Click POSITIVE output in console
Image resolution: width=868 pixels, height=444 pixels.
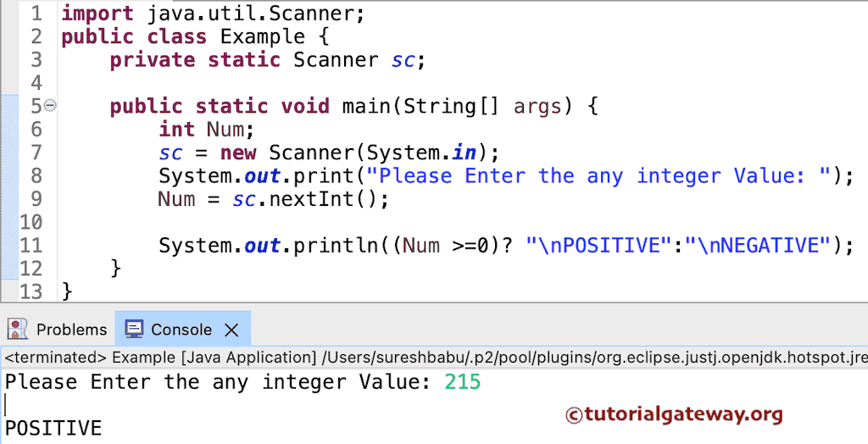(x=53, y=428)
